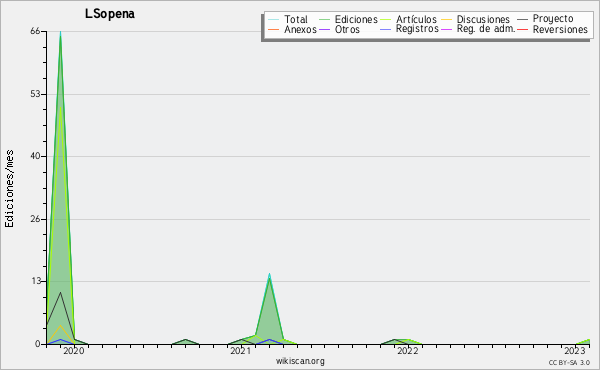Click the 2020 x-axis label
This screenshot has width=600, height=370.
[x=73, y=351]
